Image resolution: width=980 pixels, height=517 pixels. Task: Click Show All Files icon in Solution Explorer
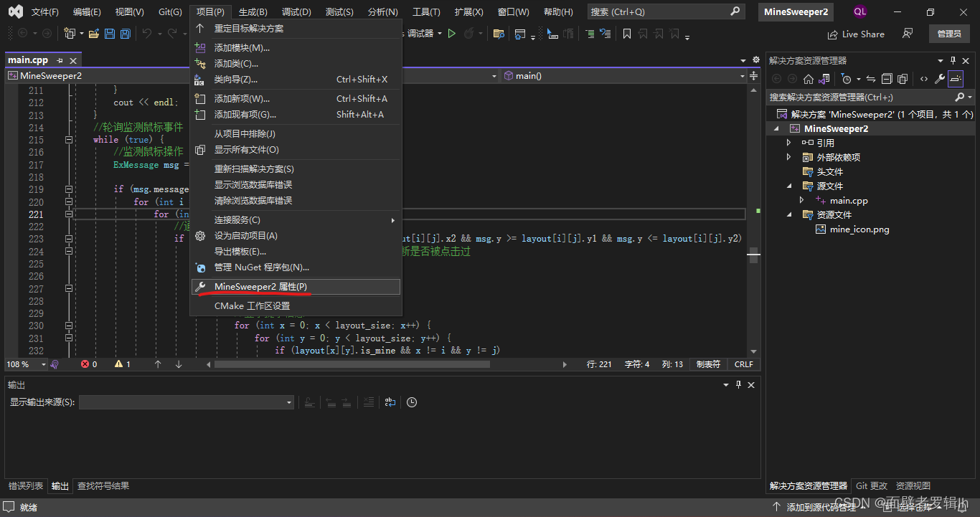pyautogui.click(x=903, y=79)
